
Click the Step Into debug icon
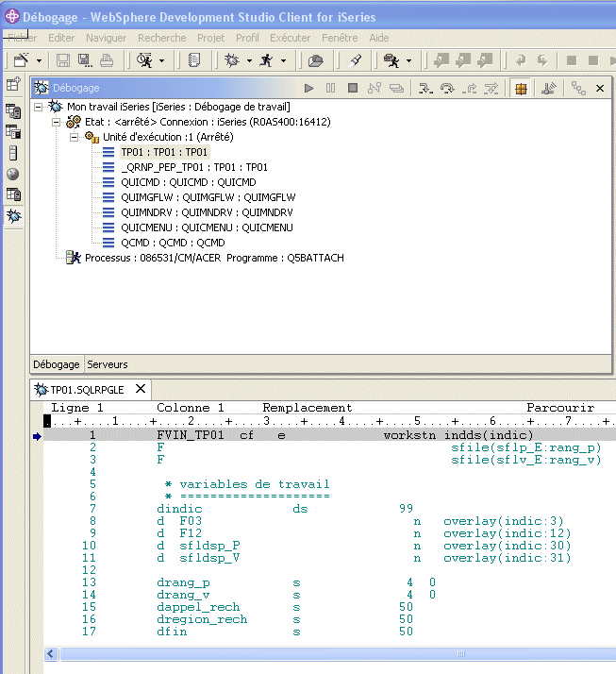tap(425, 88)
